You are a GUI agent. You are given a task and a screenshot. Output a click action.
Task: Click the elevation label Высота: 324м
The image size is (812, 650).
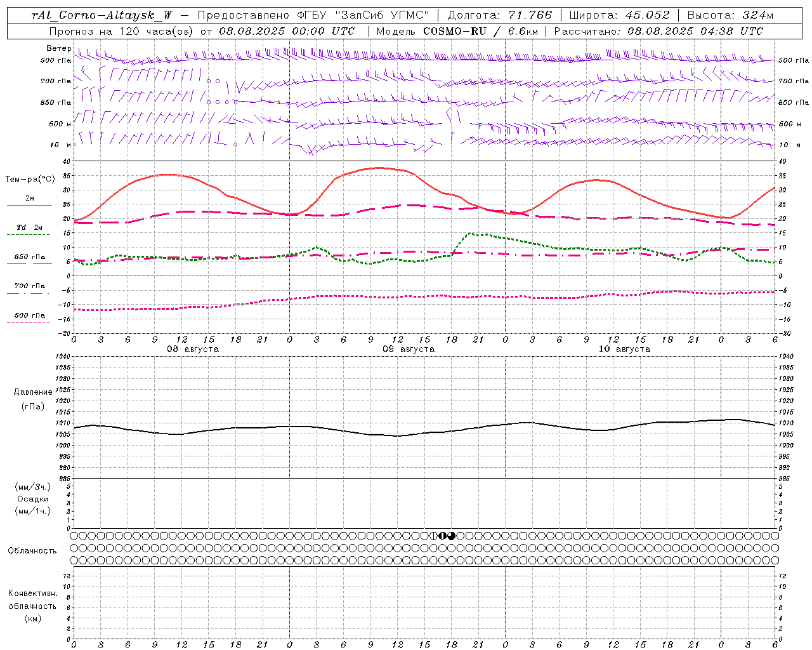pyautogui.click(x=730, y=15)
